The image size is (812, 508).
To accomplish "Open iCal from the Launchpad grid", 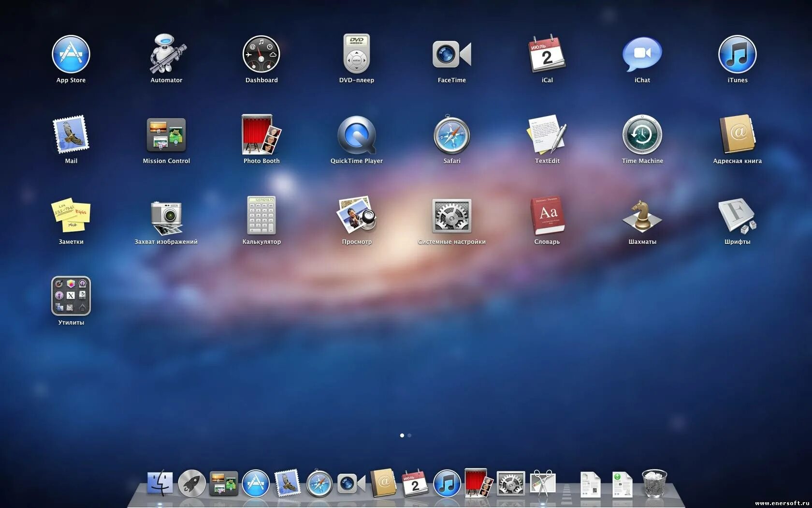I will (x=547, y=54).
